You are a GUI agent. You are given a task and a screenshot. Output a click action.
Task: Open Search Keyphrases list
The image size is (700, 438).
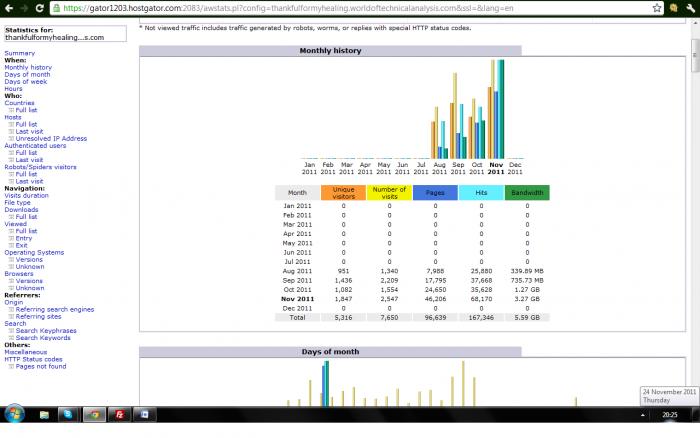pyautogui.click(x=46, y=331)
